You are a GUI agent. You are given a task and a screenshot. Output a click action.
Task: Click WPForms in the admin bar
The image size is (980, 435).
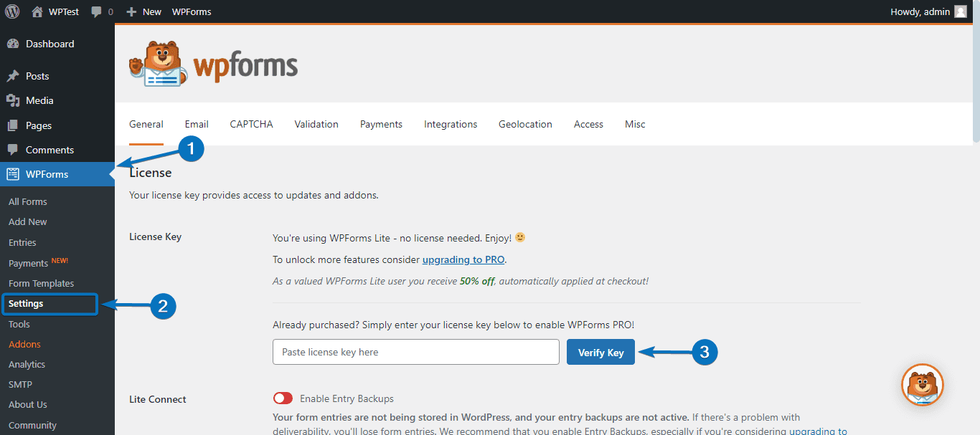coord(192,12)
